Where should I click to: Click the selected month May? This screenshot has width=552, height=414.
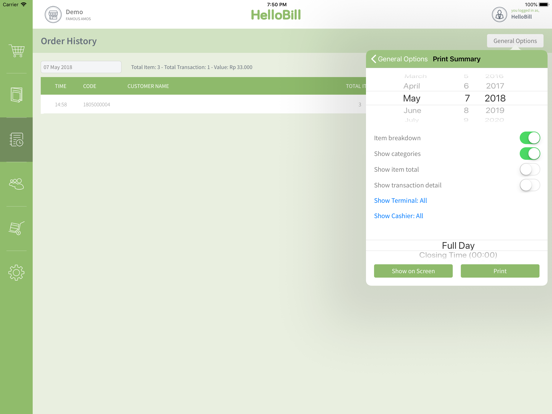[x=412, y=98]
